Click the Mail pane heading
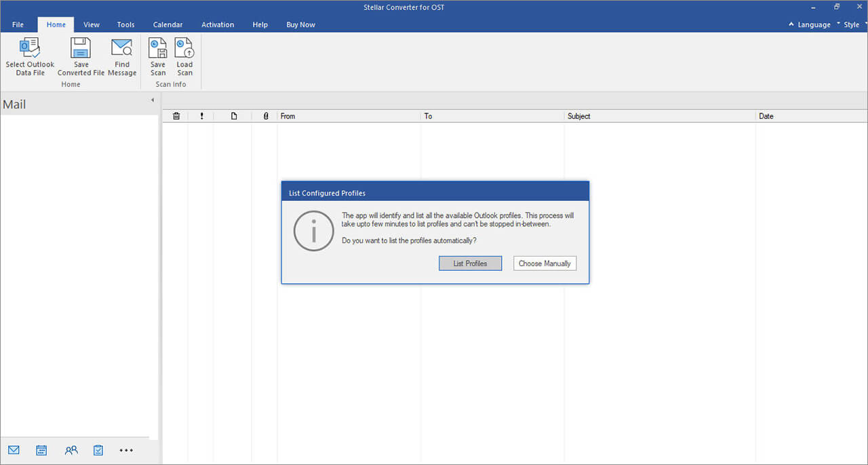The width and height of the screenshot is (868, 465). 14,105
